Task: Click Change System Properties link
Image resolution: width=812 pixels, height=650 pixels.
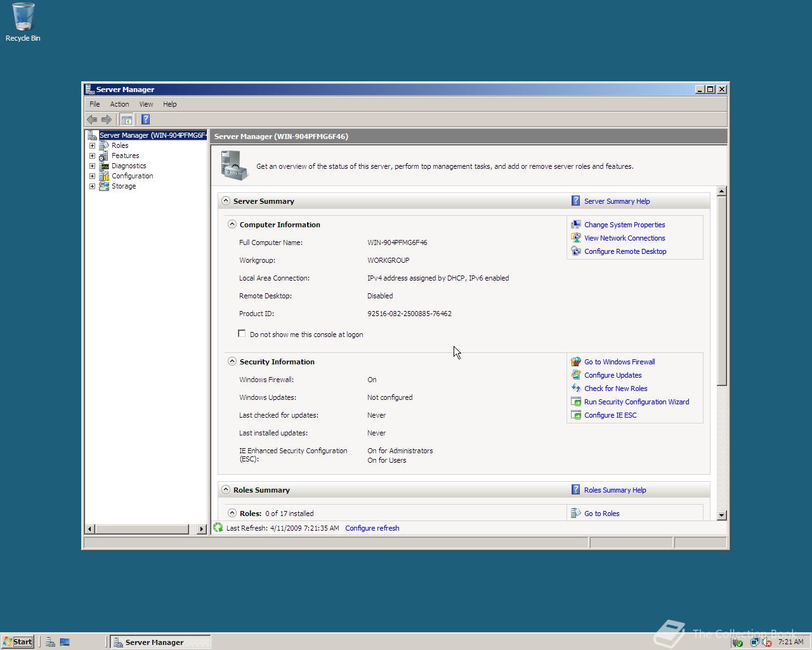Action: pos(624,225)
